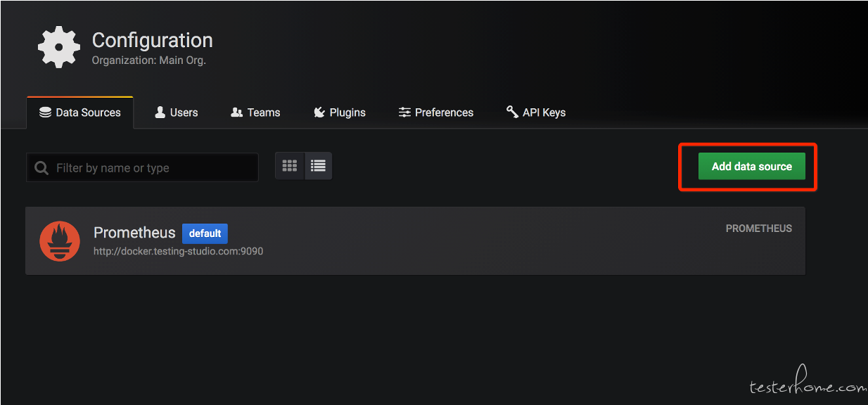This screenshot has height=405, width=868.
Task: Click the Configuration page title
Action: click(152, 40)
